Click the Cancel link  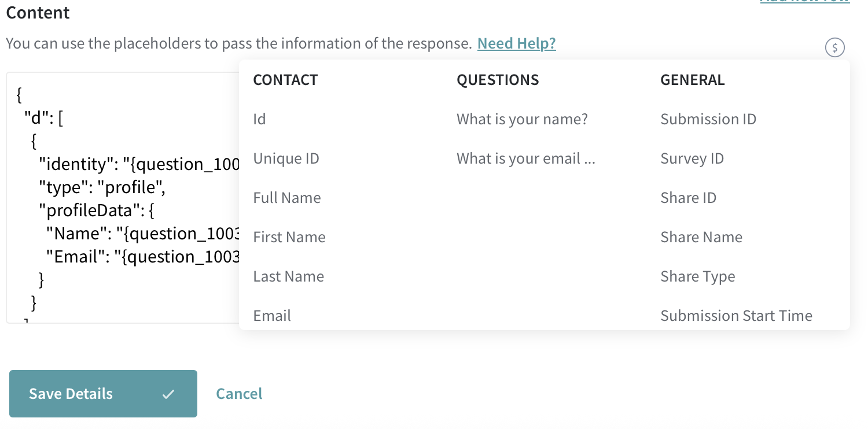point(239,394)
